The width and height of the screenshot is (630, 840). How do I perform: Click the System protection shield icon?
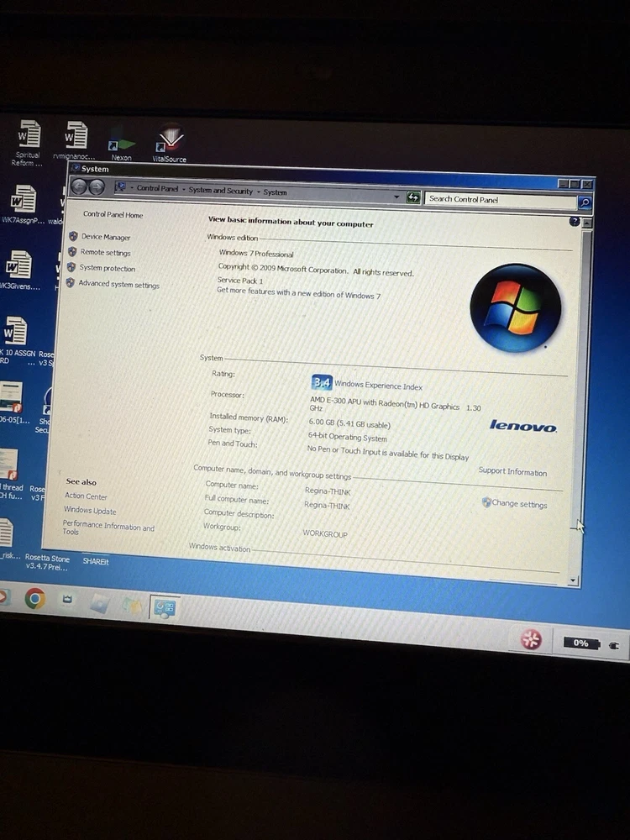73,268
